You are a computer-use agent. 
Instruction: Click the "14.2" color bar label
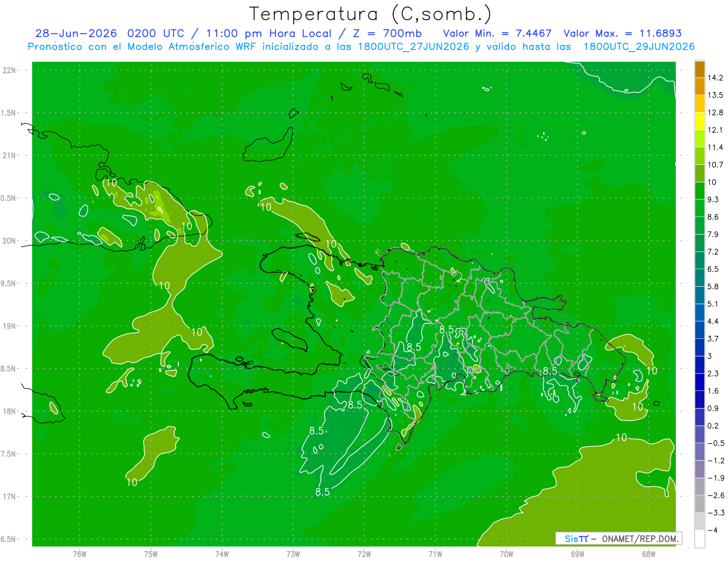[716, 78]
